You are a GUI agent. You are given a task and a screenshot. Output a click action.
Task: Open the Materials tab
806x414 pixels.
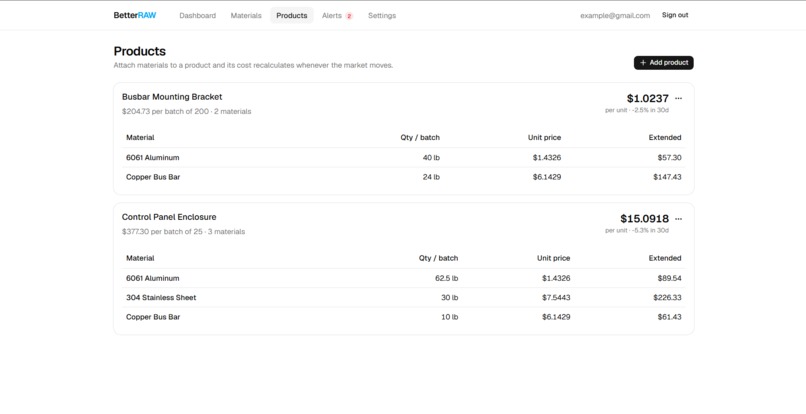pos(246,15)
